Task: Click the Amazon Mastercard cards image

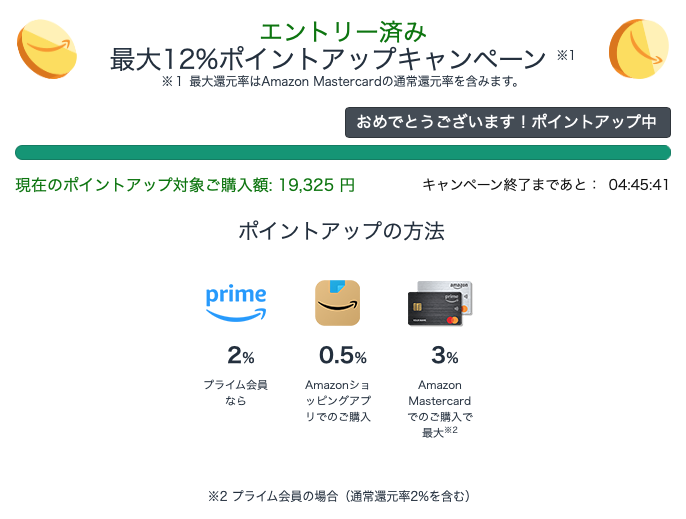Action: pyautogui.click(x=440, y=303)
